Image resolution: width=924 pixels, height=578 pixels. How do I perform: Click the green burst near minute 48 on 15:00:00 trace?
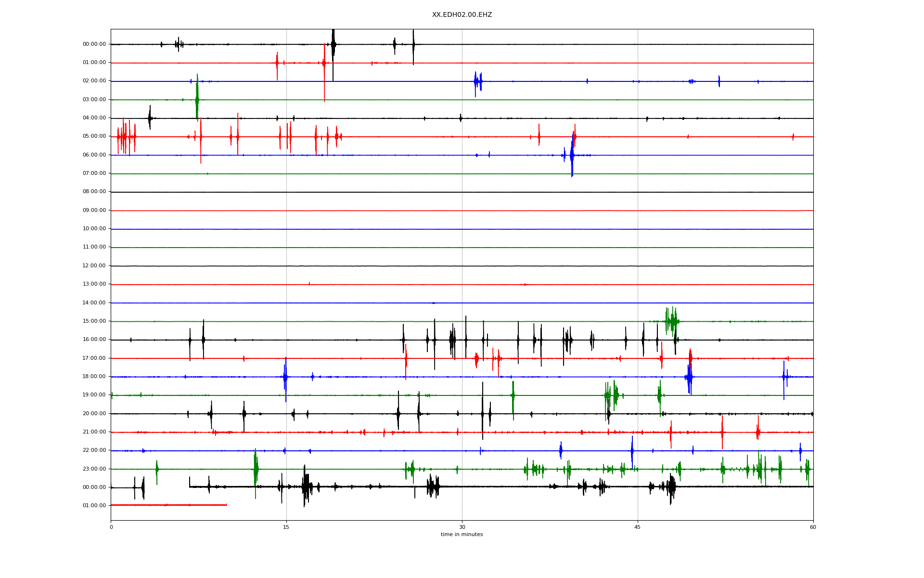(x=672, y=321)
